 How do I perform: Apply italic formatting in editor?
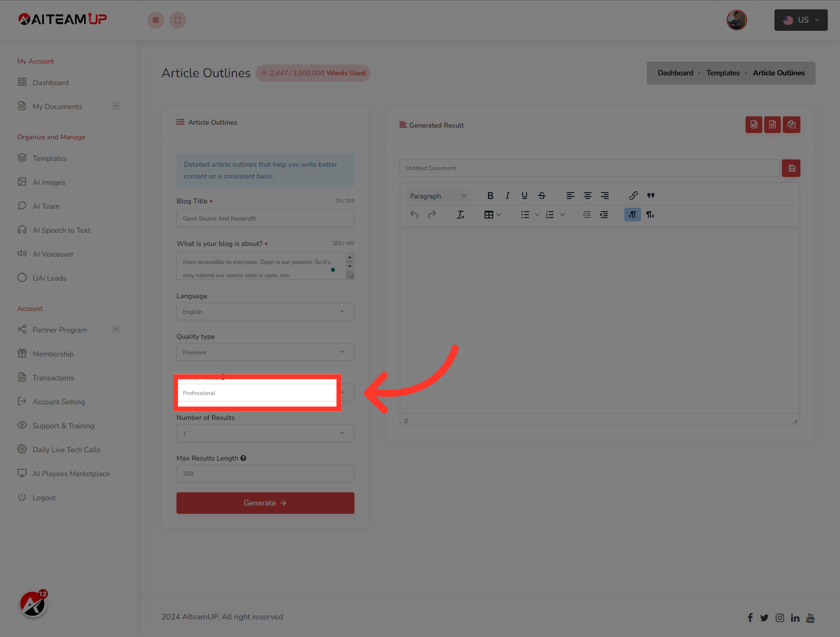point(508,196)
